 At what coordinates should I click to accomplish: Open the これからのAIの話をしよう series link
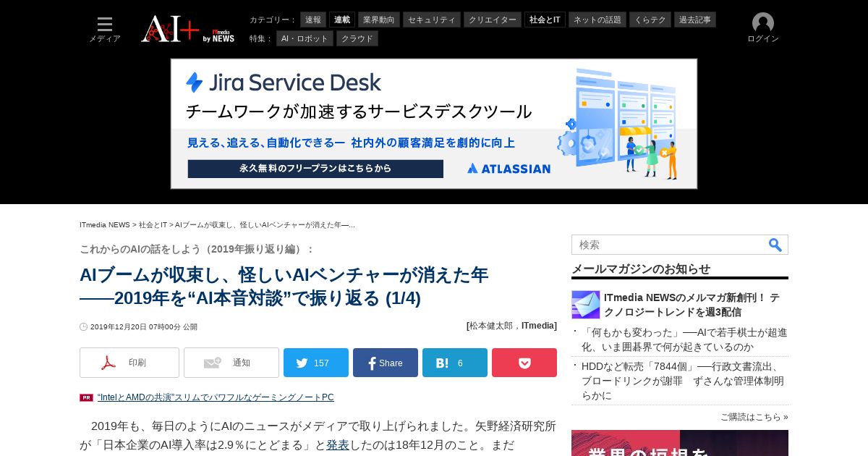[197, 249]
